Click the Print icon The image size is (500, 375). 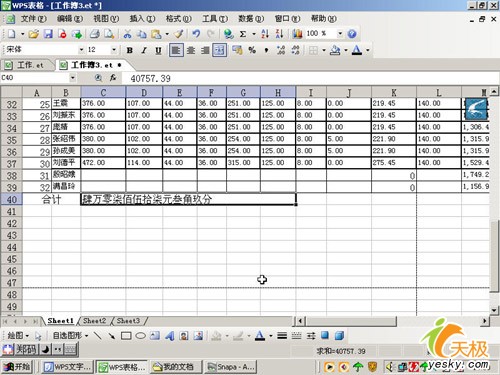95,34
